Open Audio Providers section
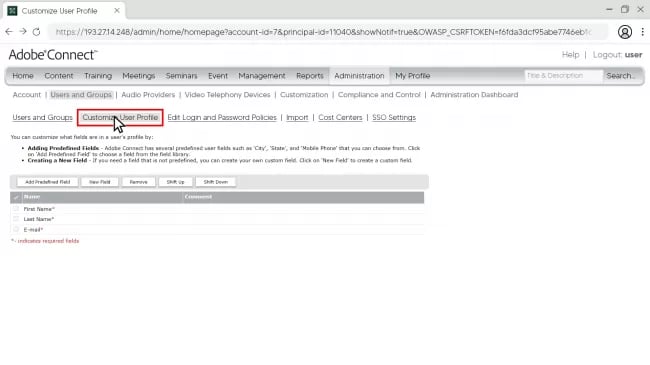The width and height of the screenshot is (650, 365). [148, 95]
